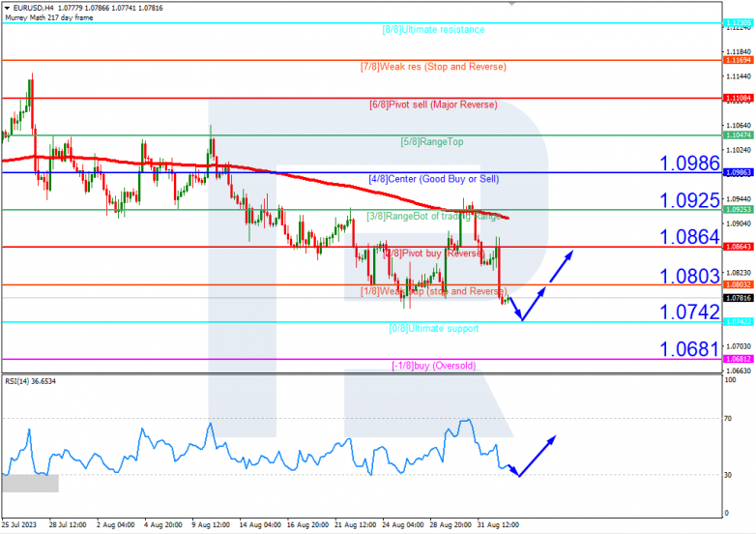Click the green 1.09253 price tag
Screen dimensions: 756x534
738,209
